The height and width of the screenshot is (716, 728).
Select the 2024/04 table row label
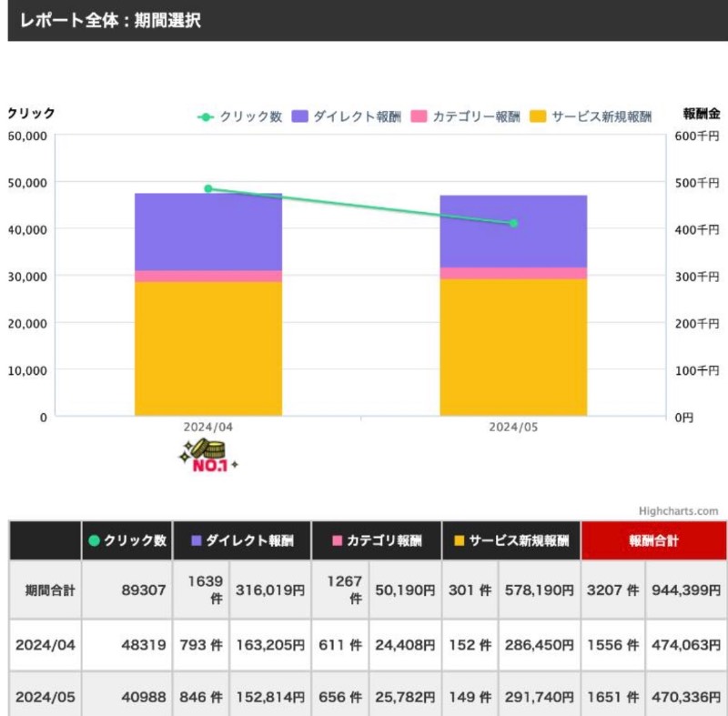click(45, 645)
